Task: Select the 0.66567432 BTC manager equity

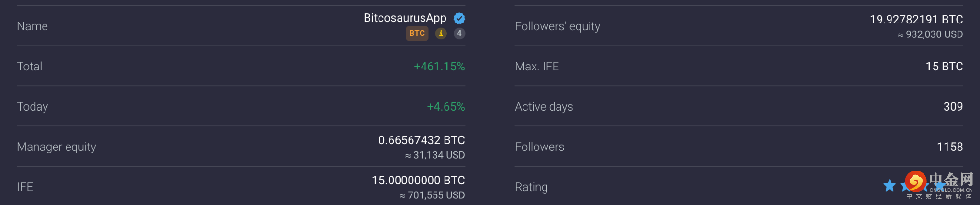Action: (x=421, y=140)
